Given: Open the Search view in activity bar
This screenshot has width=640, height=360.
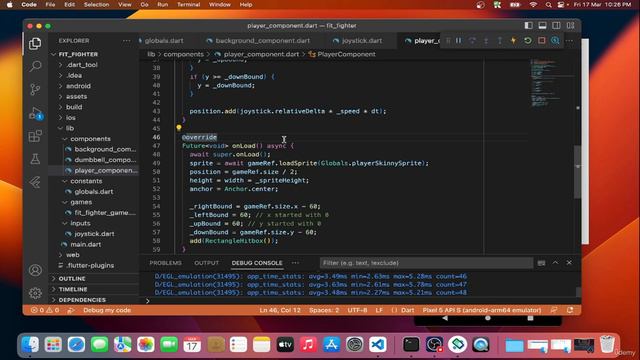Looking at the screenshot, I should (x=35, y=66).
